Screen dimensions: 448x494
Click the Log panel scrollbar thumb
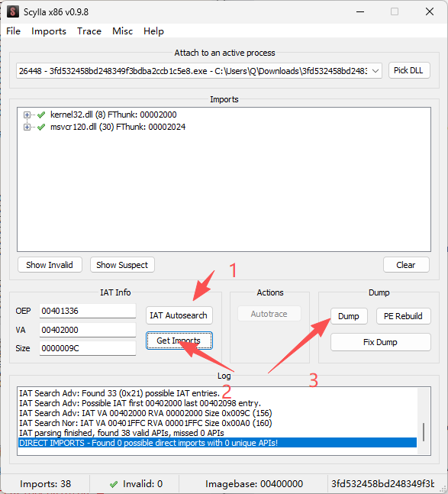click(424, 432)
